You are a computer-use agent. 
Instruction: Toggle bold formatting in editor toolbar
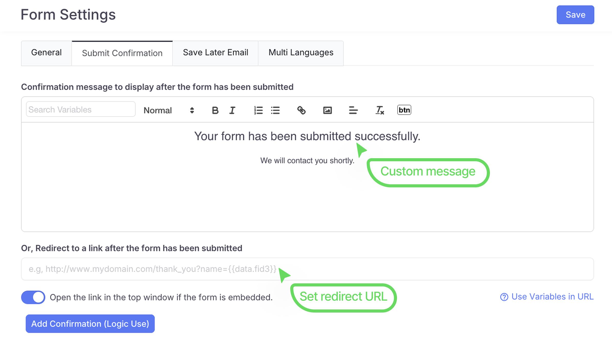[x=215, y=110]
